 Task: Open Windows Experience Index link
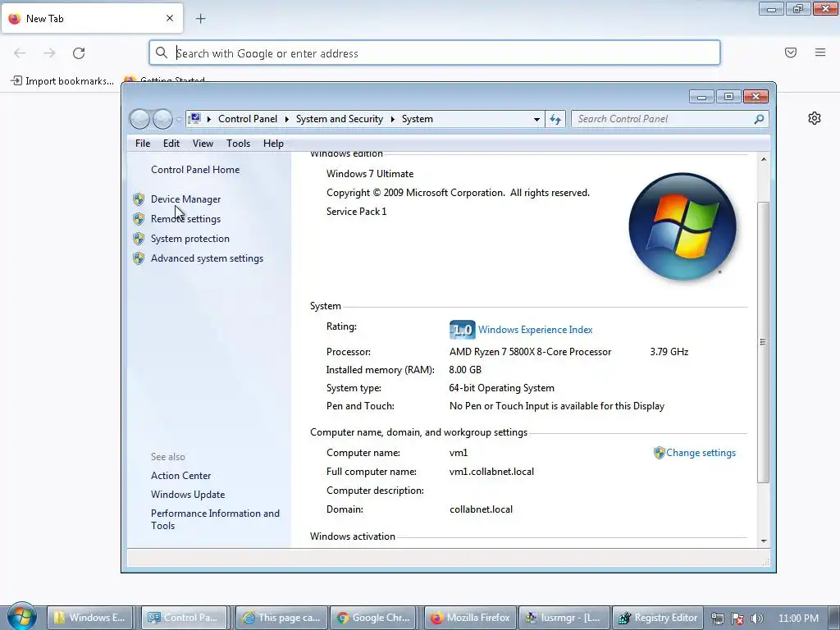pyautogui.click(x=535, y=330)
